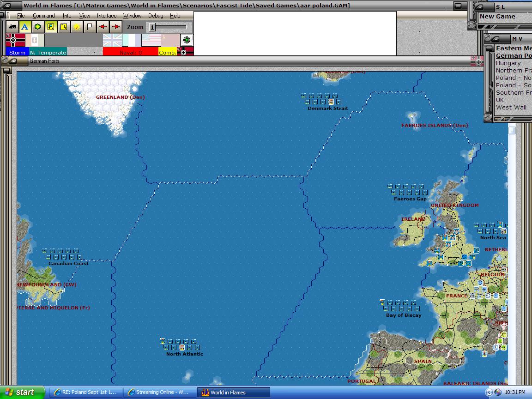Click the yellow Comb. status label
This screenshot has width=532, height=399.
168,52
